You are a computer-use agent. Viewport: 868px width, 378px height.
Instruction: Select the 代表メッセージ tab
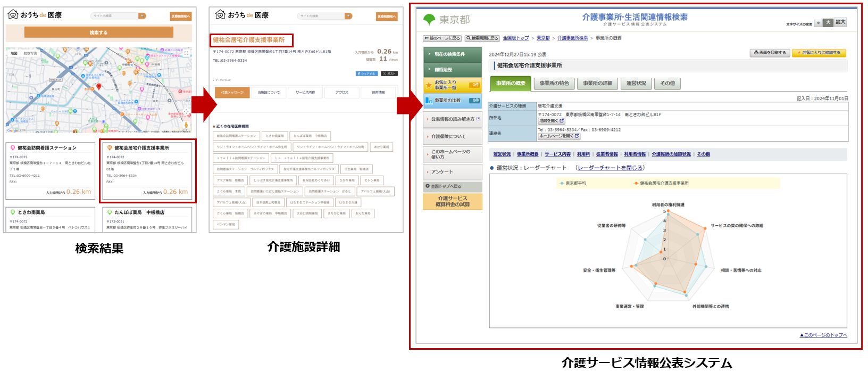pyautogui.click(x=232, y=92)
